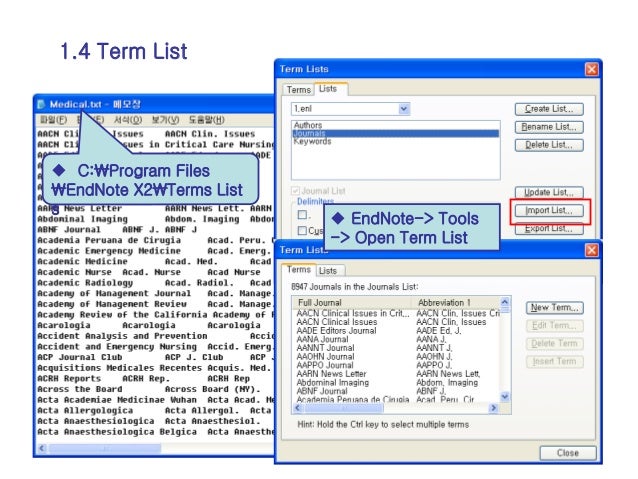Open the 서식(O) menu in Notepad
The image size is (638, 479).
[x=128, y=120]
